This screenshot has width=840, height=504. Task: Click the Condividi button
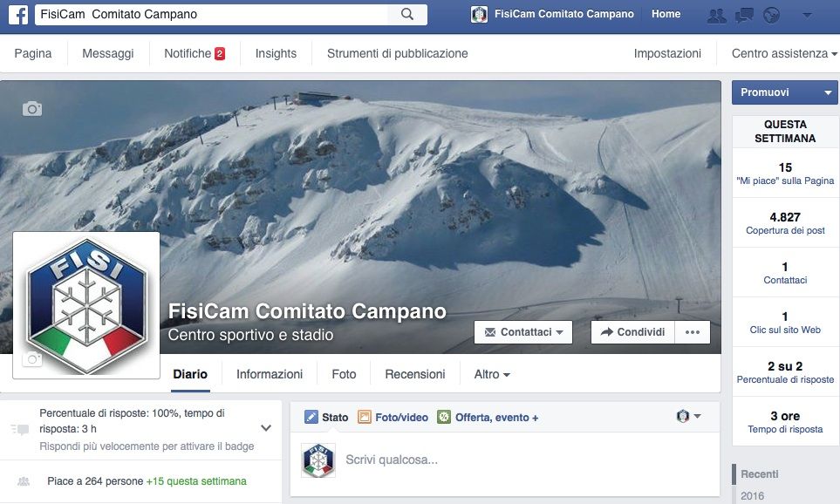click(633, 332)
